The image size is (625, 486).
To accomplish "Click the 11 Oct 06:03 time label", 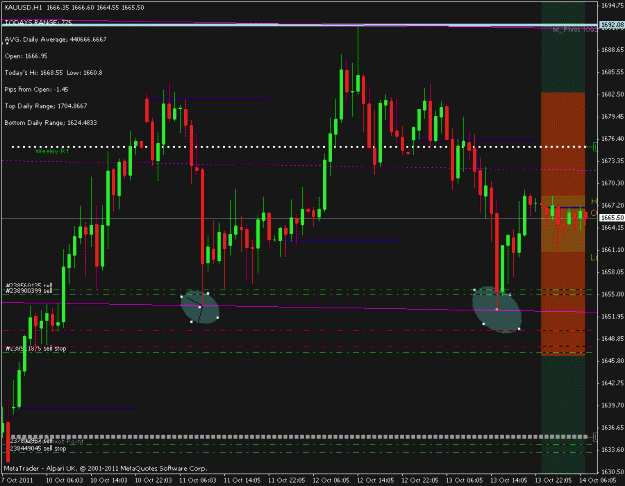I will click(198, 480).
